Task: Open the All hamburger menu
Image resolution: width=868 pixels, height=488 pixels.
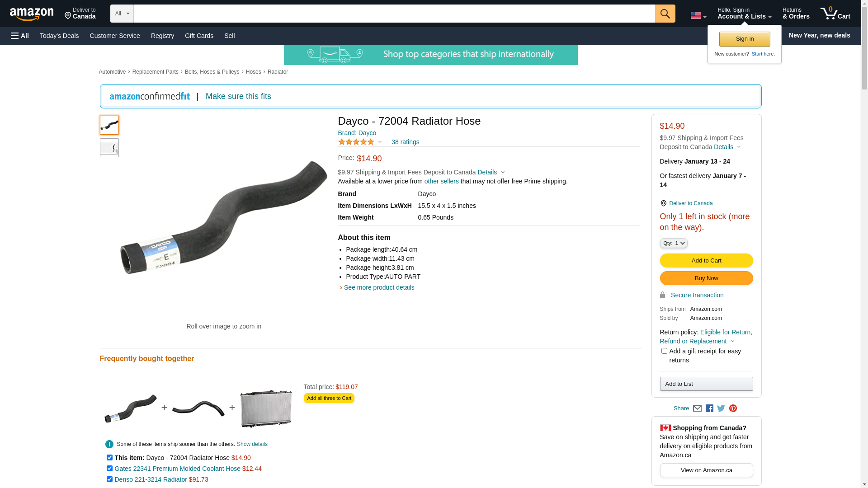Action: (20, 36)
